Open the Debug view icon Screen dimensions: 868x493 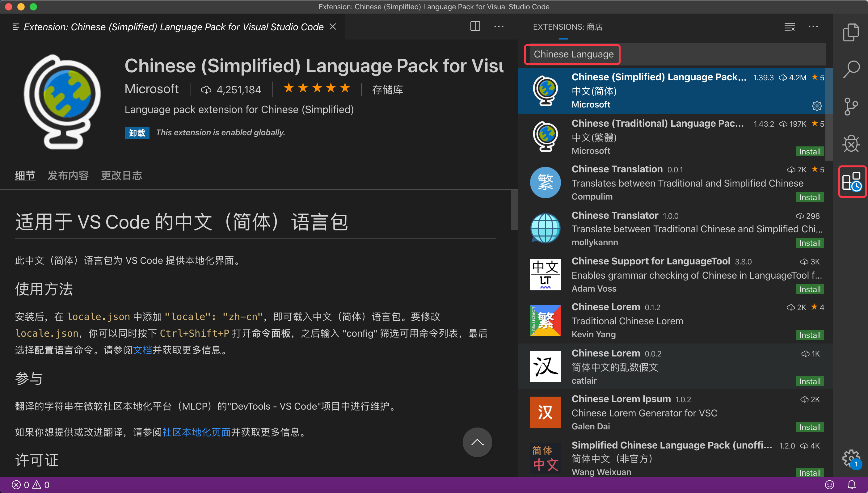pyautogui.click(x=851, y=144)
